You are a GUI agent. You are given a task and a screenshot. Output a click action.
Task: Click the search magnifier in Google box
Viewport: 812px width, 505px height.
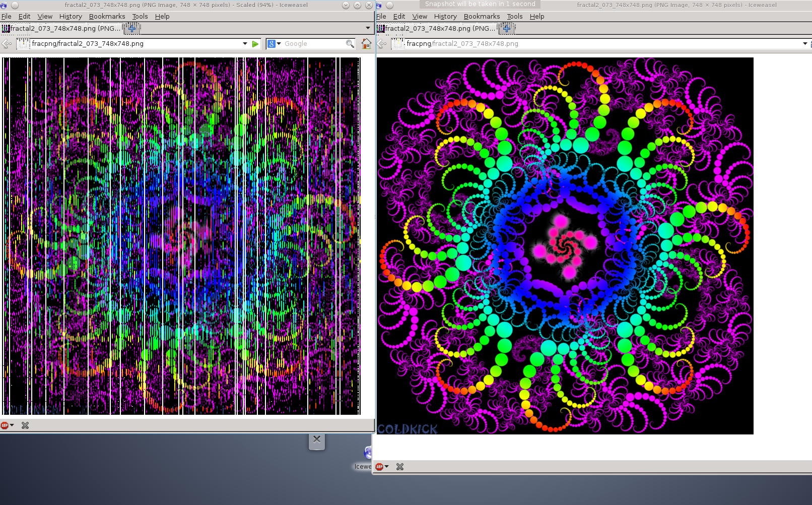350,44
